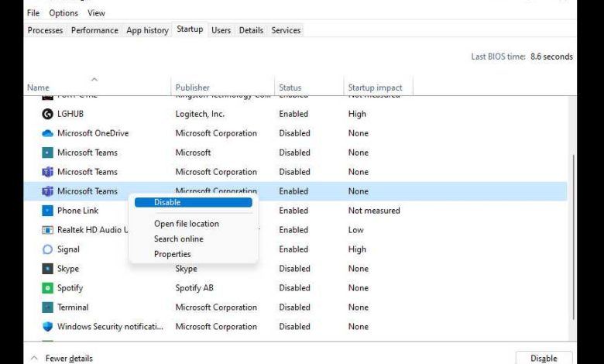
Task: Click the Terminal app icon
Action: pos(47,307)
